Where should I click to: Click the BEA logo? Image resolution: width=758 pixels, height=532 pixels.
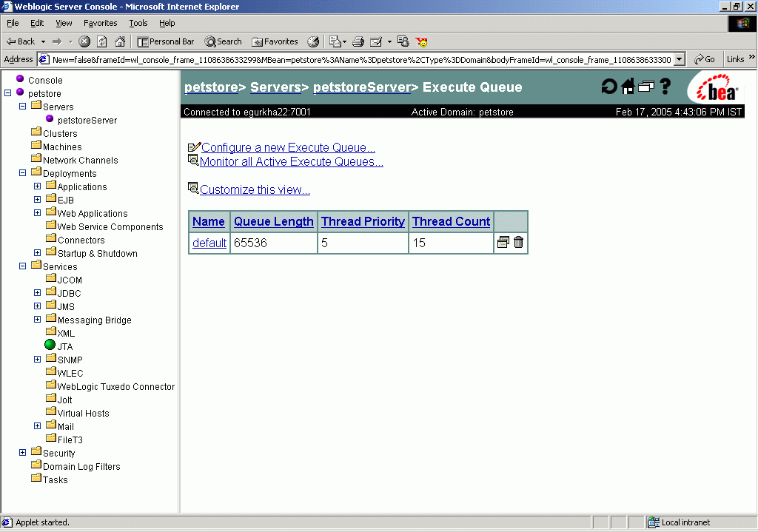coord(717,88)
